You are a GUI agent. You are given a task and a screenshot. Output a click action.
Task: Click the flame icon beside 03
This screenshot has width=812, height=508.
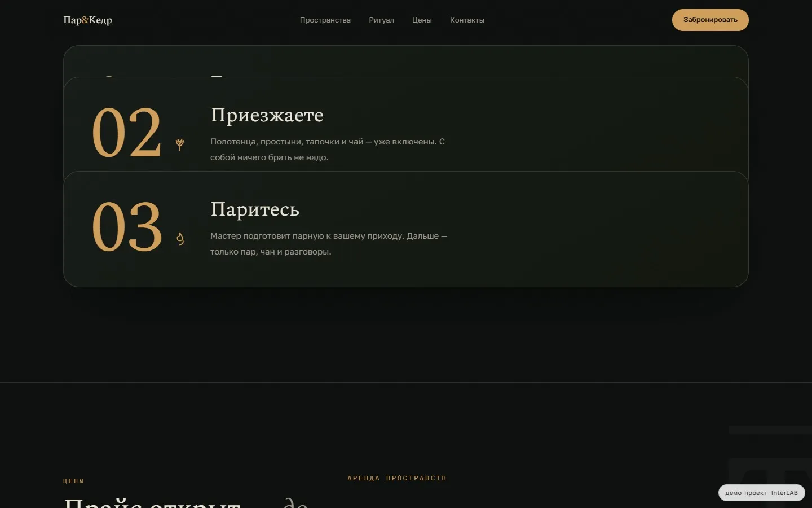pos(180,239)
